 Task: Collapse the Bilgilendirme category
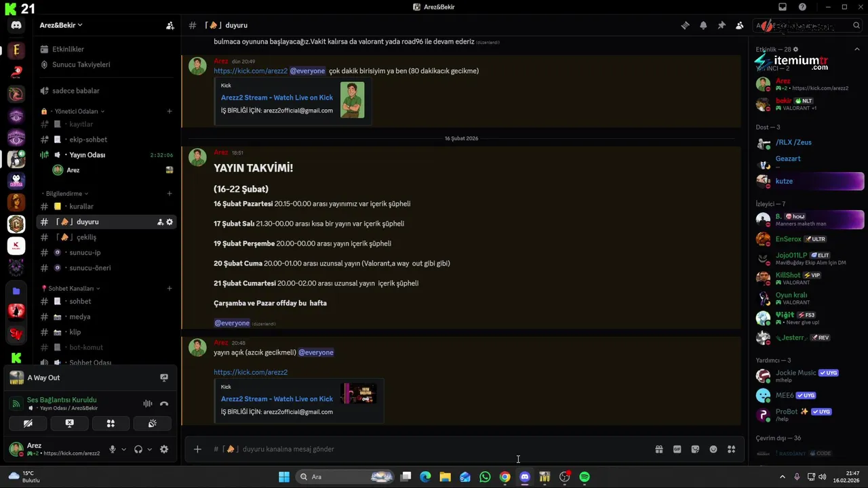pos(66,193)
